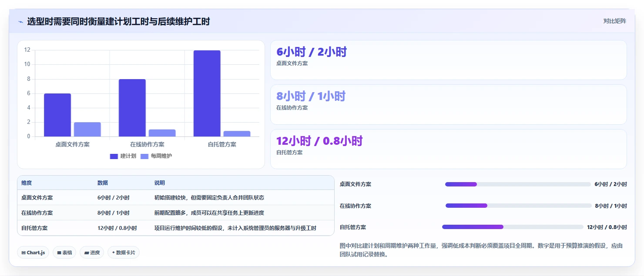Click the 在线协作方案 progress bar

518,206
